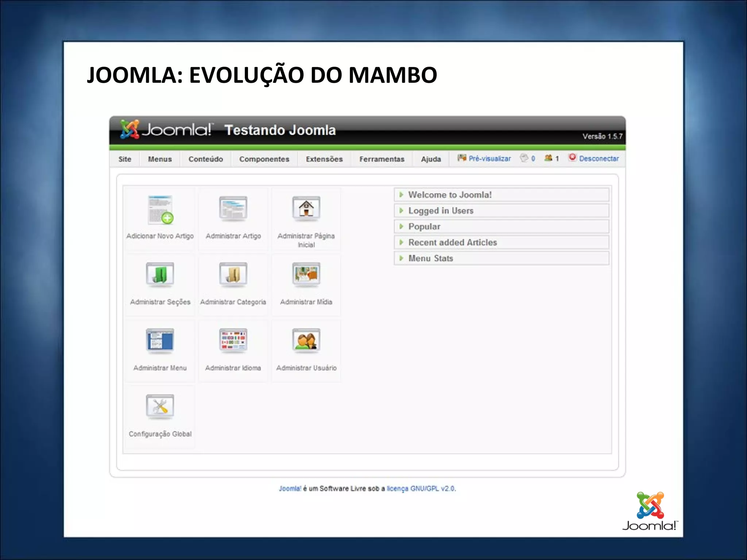Open the Site menu

(125, 159)
